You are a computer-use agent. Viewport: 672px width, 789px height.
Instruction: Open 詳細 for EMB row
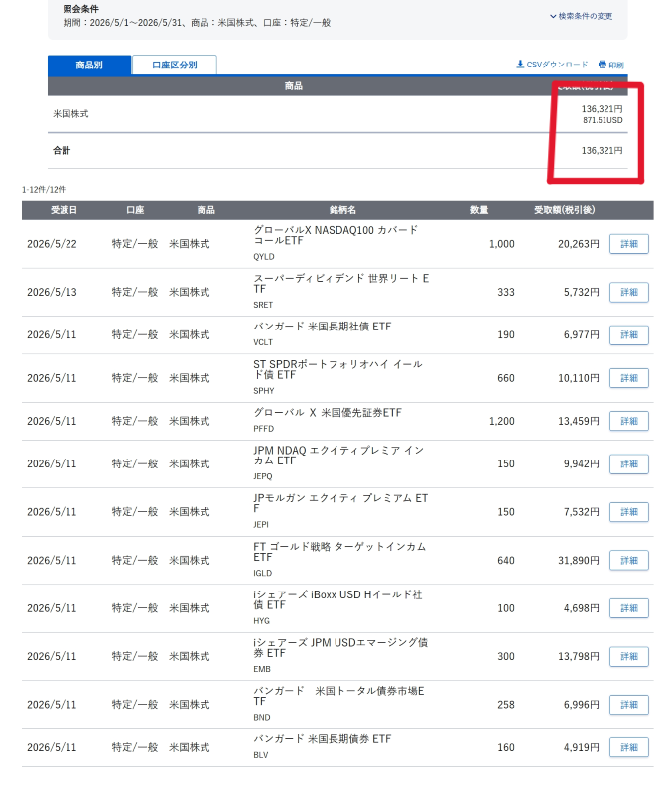click(x=628, y=656)
